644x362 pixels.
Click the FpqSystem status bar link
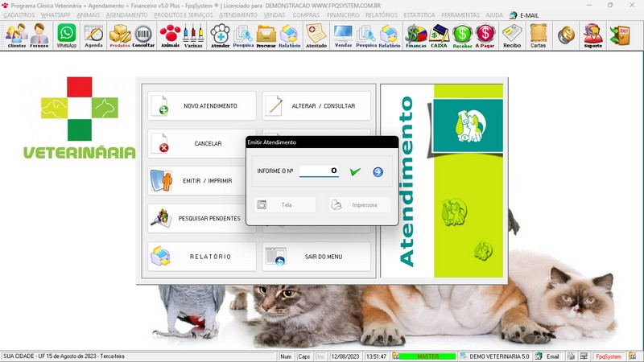point(609,356)
